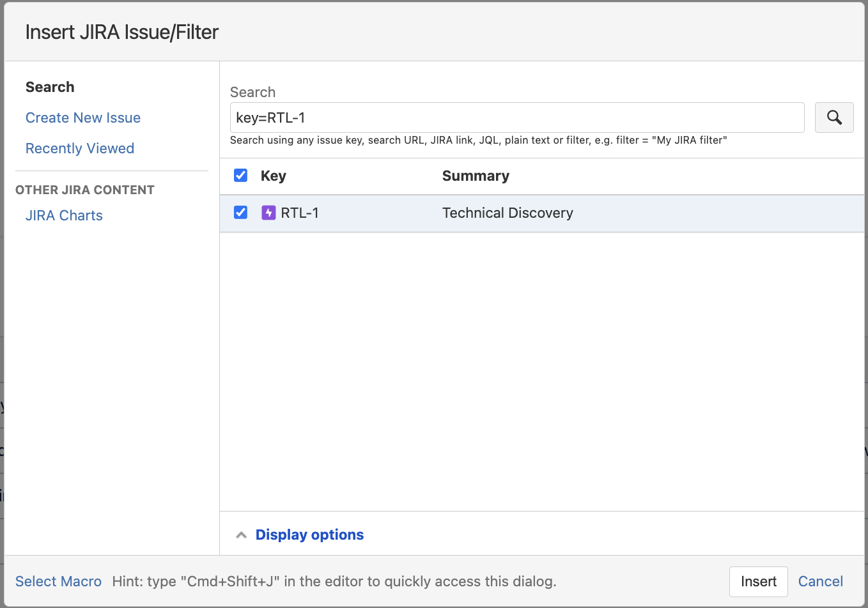The image size is (868, 608).
Task: Click the OTHER JIRA CONTENT section heading
Action: point(85,190)
